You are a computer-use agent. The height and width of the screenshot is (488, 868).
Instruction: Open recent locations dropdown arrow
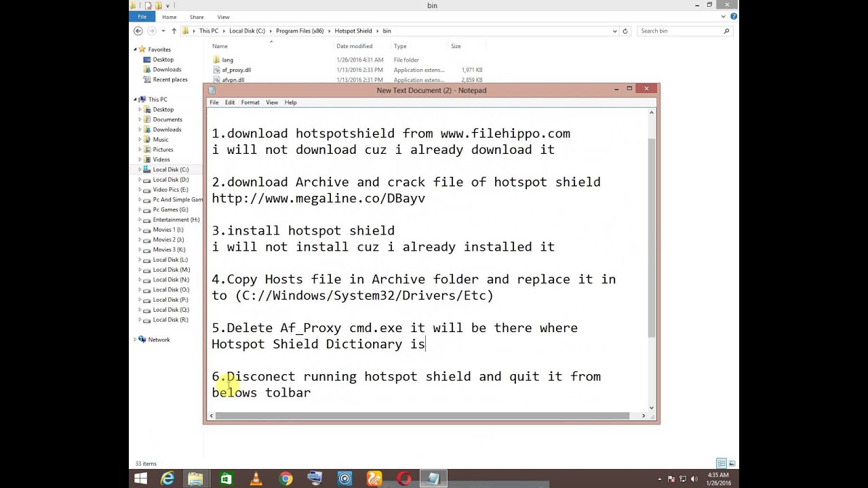(163, 30)
